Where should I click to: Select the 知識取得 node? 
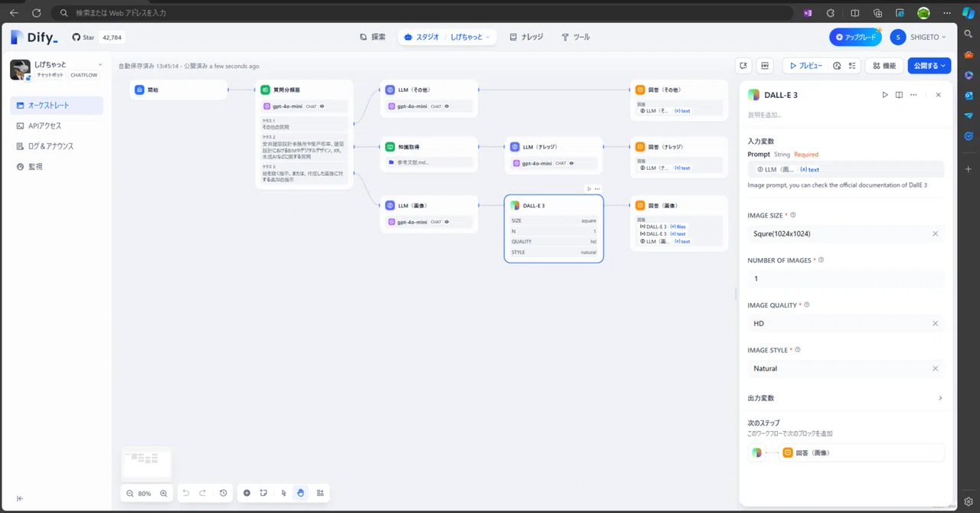pyautogui.click(x=429, y=155)
